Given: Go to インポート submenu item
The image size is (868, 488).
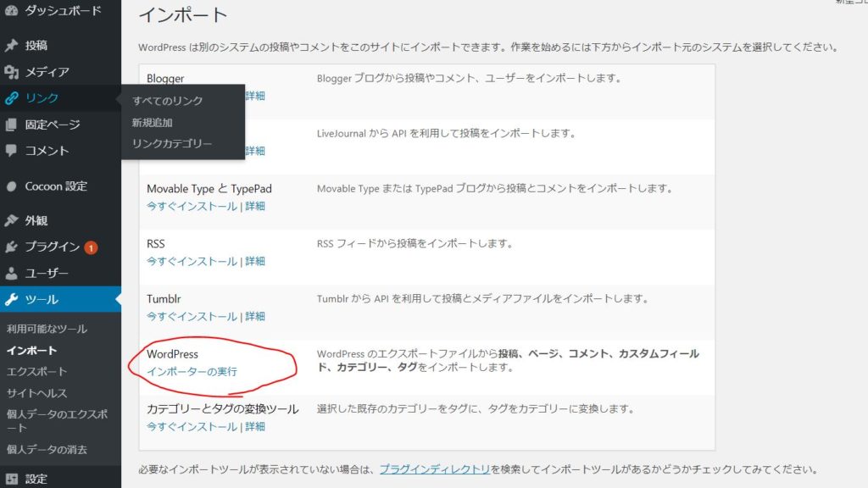Looking at the screenshot, I should [x=31, y=351].
